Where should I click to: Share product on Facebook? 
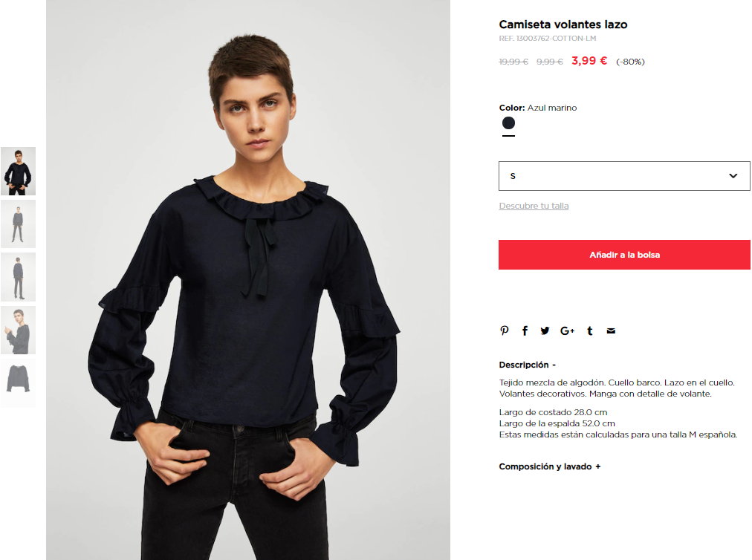525,331
